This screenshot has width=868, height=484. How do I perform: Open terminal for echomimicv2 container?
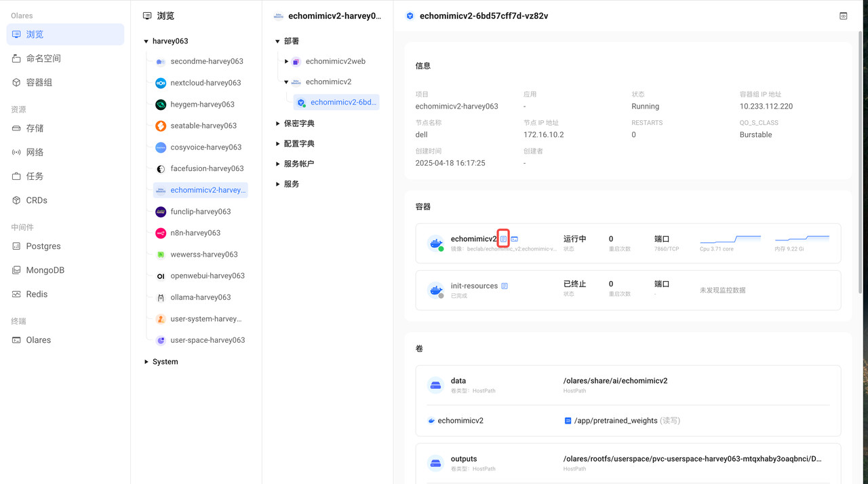coord(515,239)
